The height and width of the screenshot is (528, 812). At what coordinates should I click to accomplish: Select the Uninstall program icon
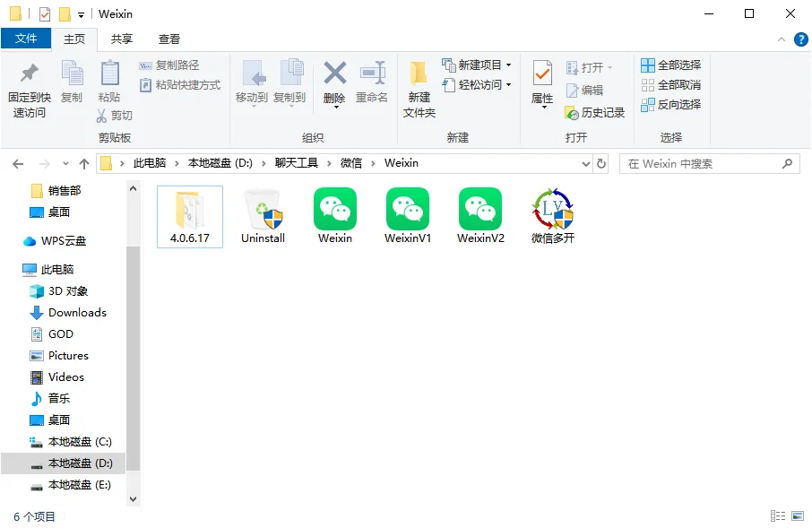(x=263, y=217)
